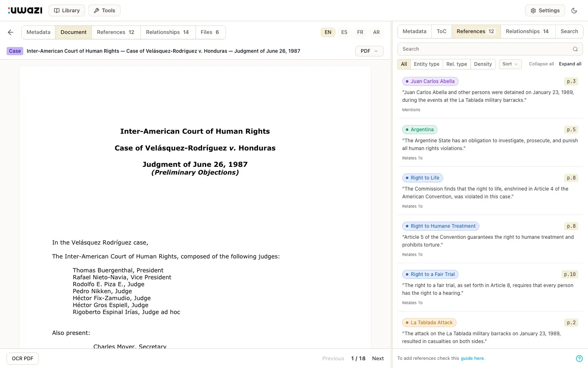
Task: Go to the Next document page
Action: 377,358
